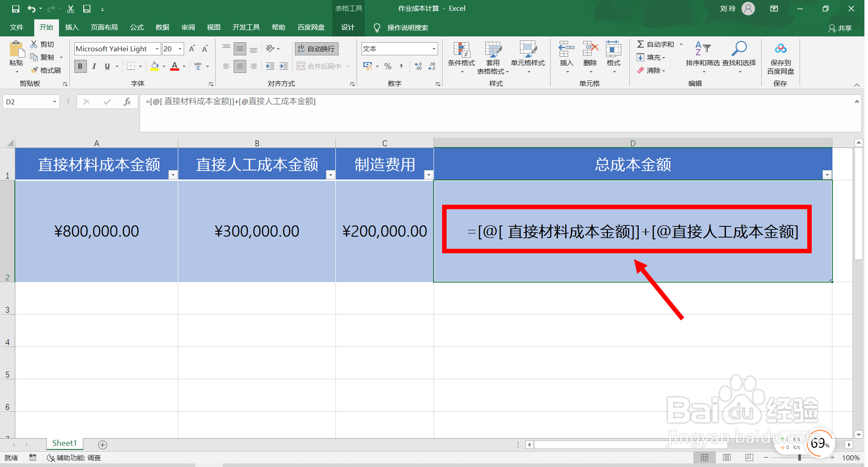
Task: Switch to the 设计 table tools tab
Action: 348,27
